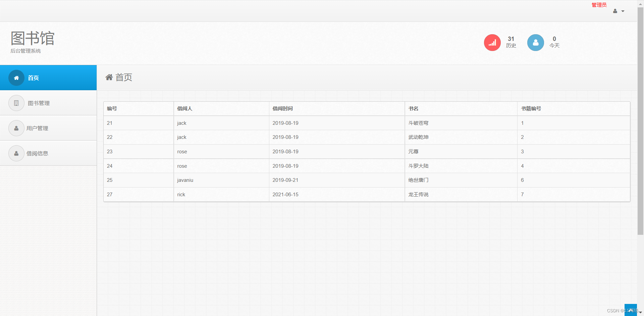Click the book name 龙王传说
The width and height of the screenshot is (644, 316).
coord(418,195)
